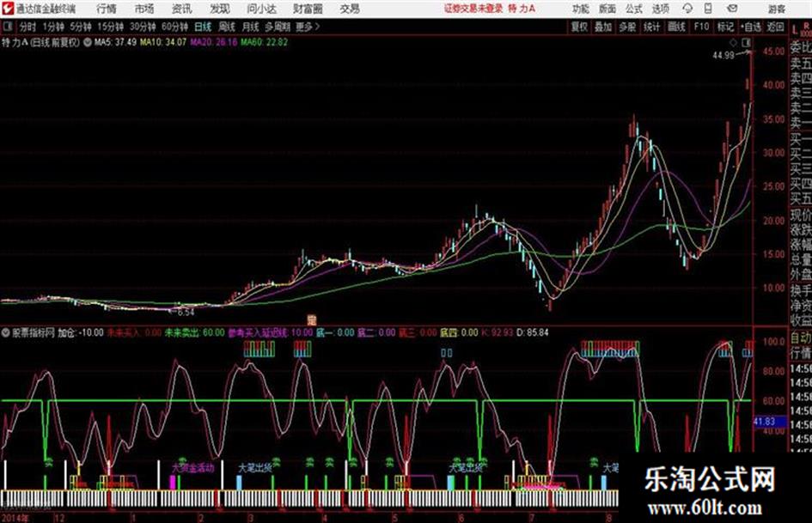The image size is (812, 523).
Task: Switch to 15分钟 period tab
Action: (111, 27)
